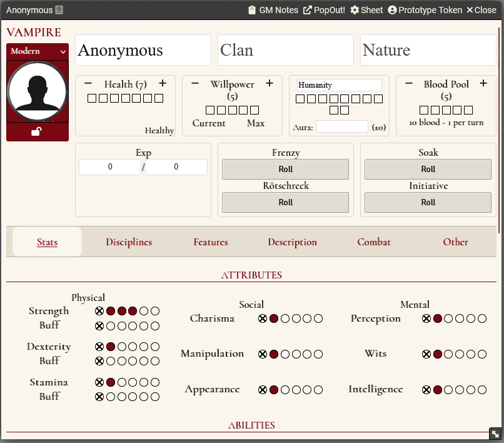
Task: Click the Aura input field
Action: [x=342, y=126]
